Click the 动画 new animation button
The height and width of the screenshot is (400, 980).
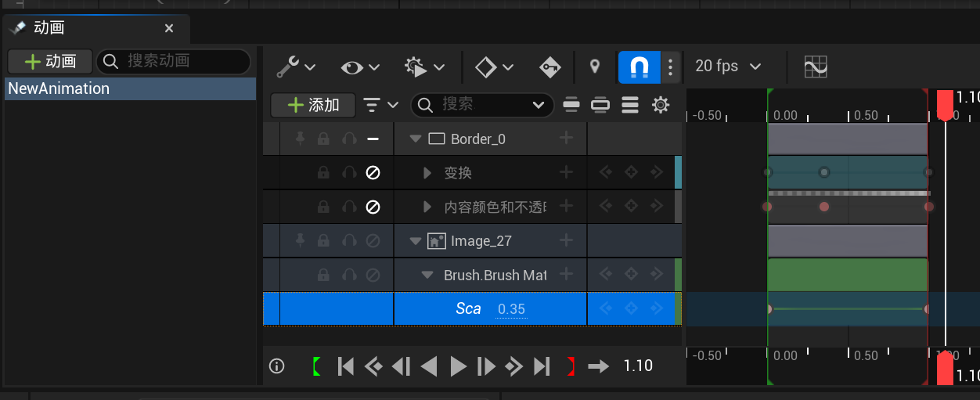pos(50,61)
